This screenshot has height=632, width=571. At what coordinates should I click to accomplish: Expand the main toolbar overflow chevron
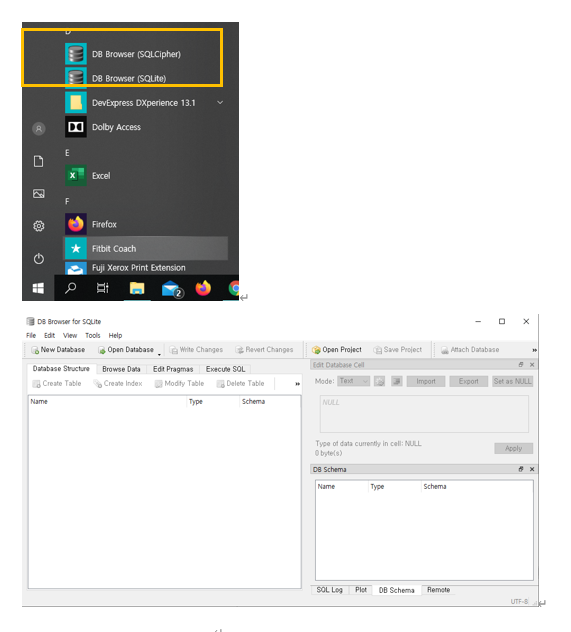point(534,350)
